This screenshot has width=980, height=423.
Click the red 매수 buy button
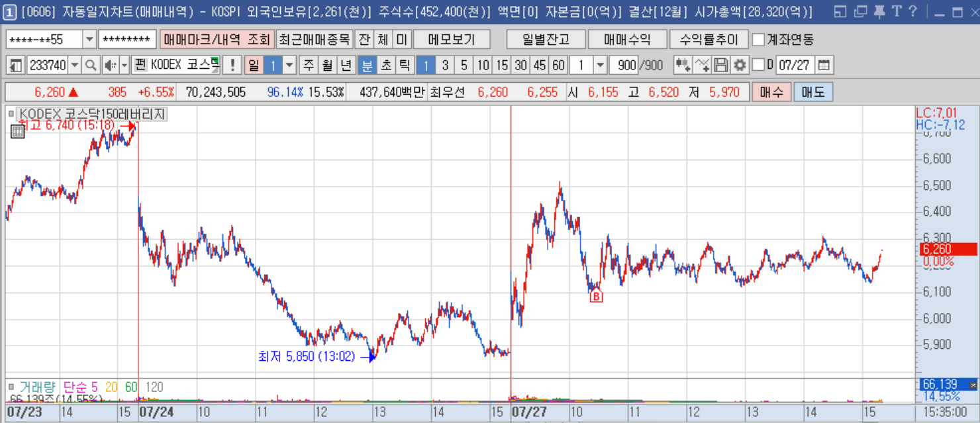(771, 92)
